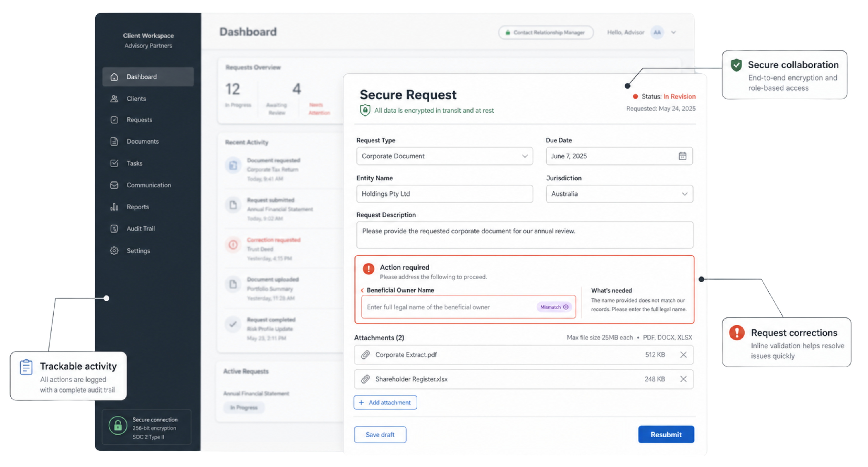Click the Trackable activity clipboard icon

click(26, 367)
